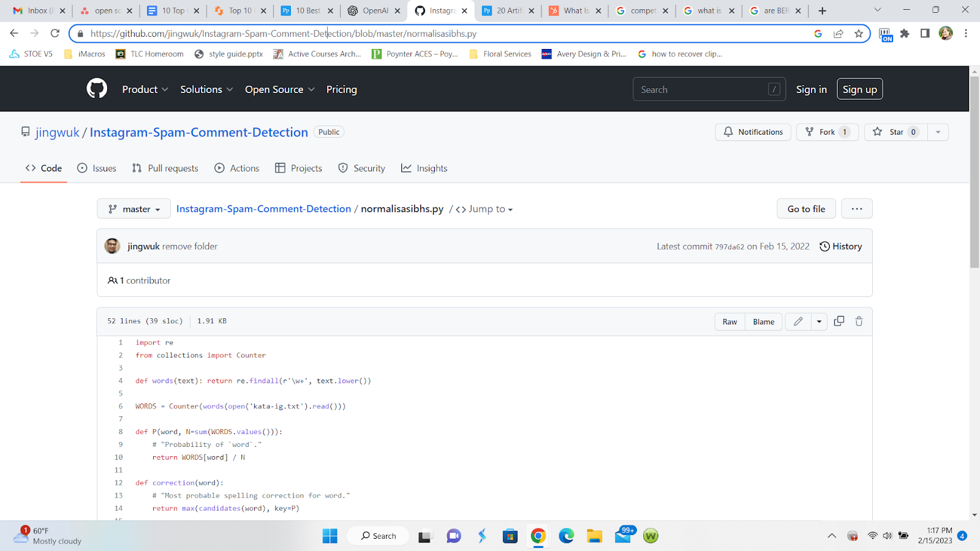Toggle the iMacros ON extension icon

[886, 34]
